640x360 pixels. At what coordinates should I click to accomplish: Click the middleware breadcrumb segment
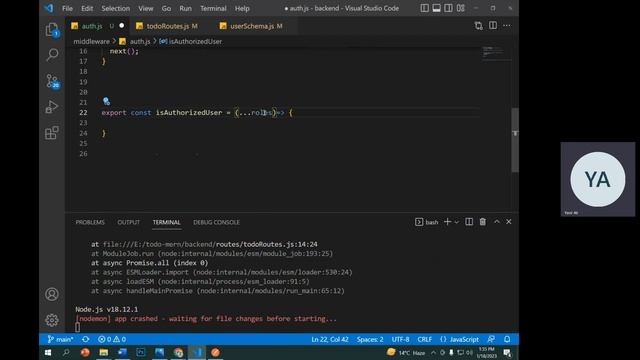(x=91, y=41)
